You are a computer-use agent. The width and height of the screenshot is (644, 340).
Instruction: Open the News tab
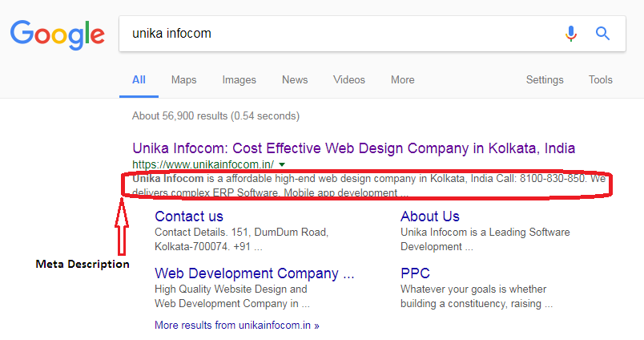click(x=295, y=79)
